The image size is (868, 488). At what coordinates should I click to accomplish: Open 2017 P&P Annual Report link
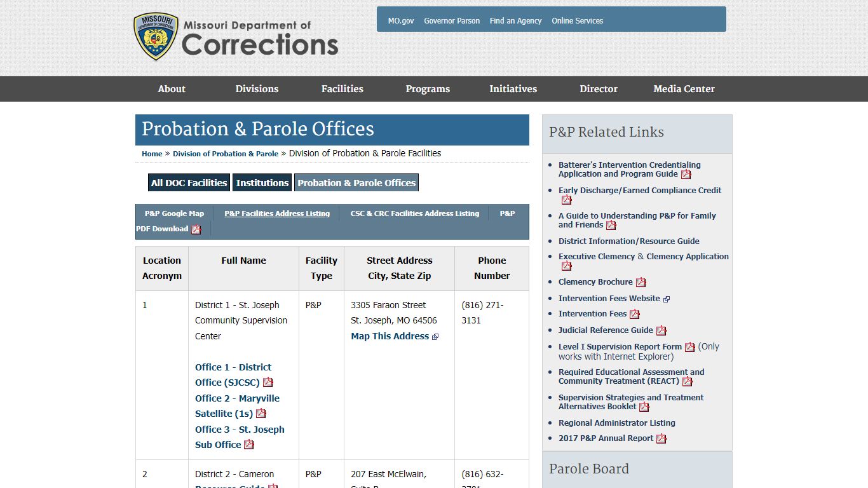tap(606, 438)
